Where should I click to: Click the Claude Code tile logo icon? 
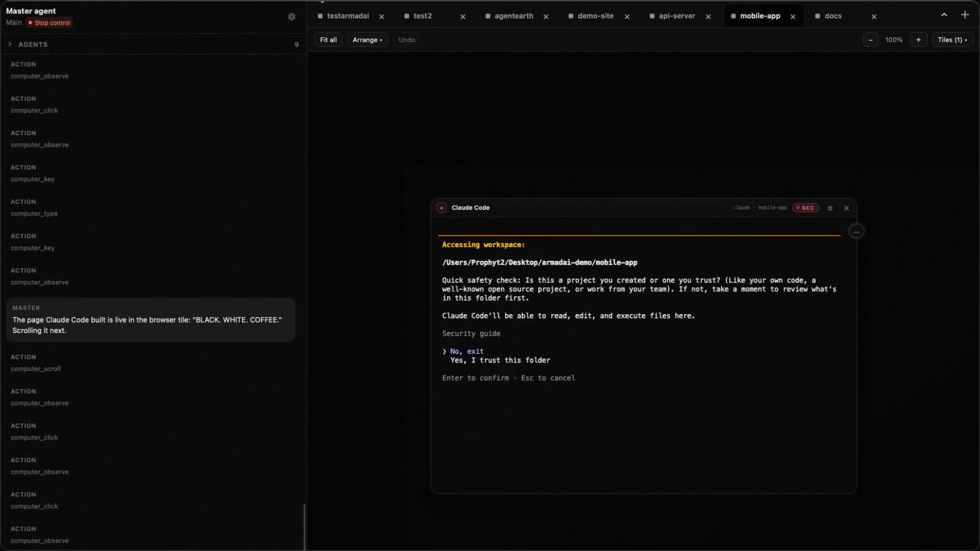[442, 208]
